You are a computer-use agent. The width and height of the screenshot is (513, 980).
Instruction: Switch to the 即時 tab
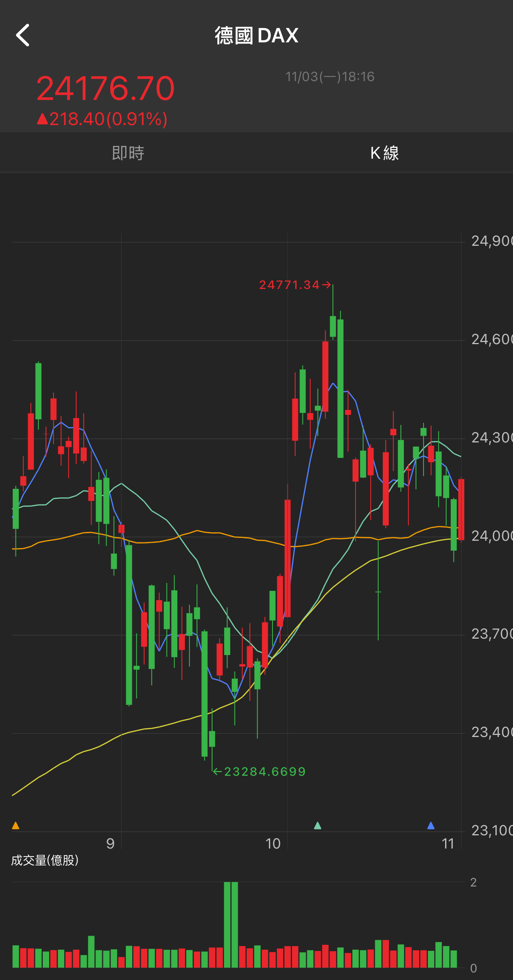tap(128, 153)
